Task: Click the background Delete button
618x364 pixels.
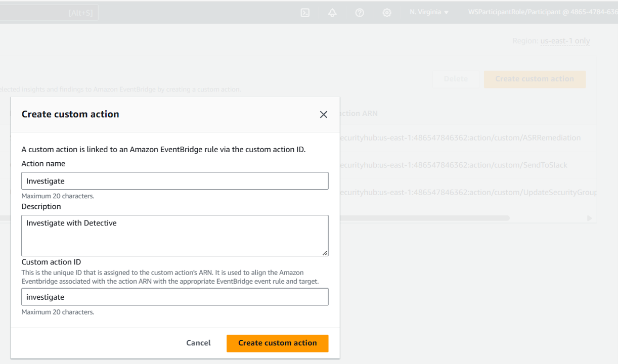Action: [456, 79]
